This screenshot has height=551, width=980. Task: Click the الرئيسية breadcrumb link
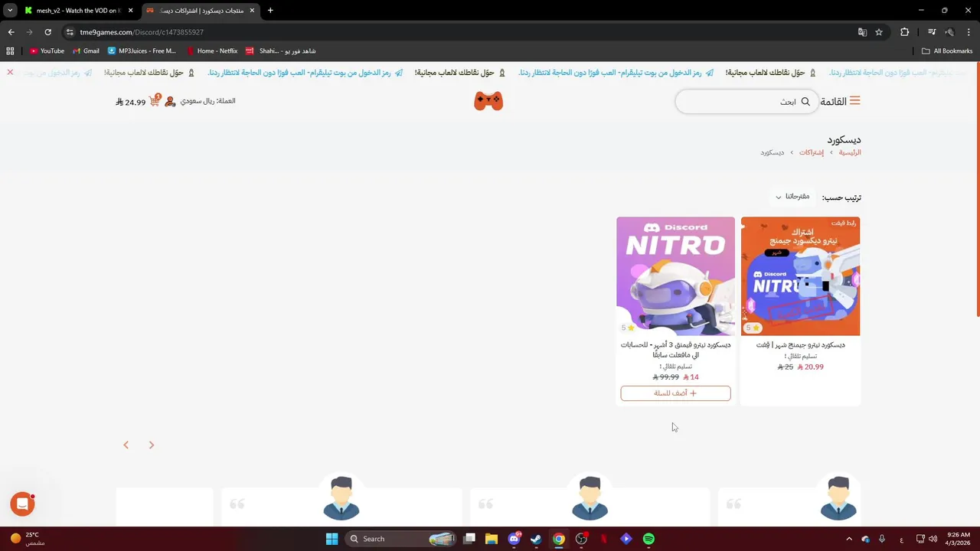click(850, 152)
